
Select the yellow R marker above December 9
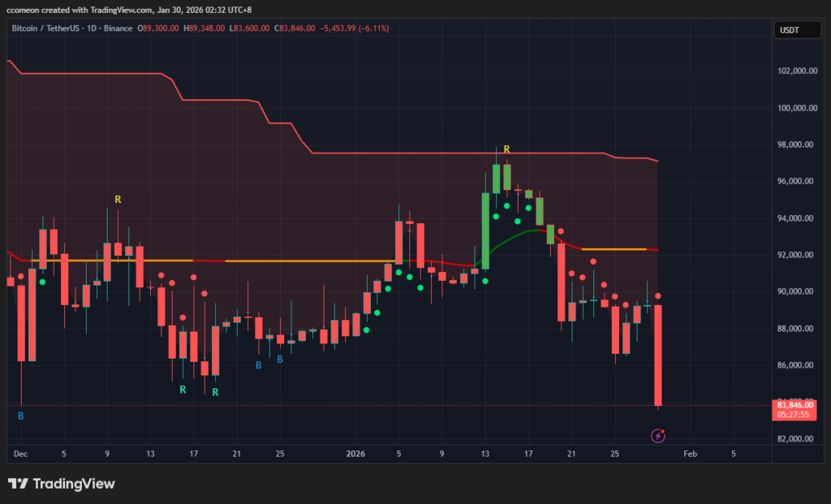click(x=118, y=199)
